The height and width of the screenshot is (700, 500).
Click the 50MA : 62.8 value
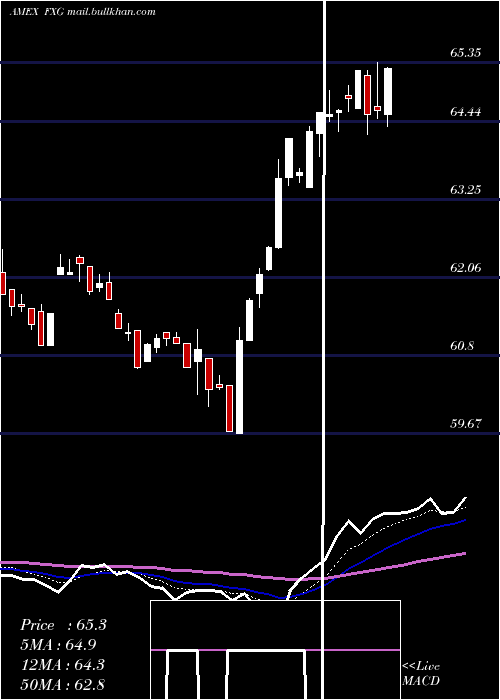point(62,685)
